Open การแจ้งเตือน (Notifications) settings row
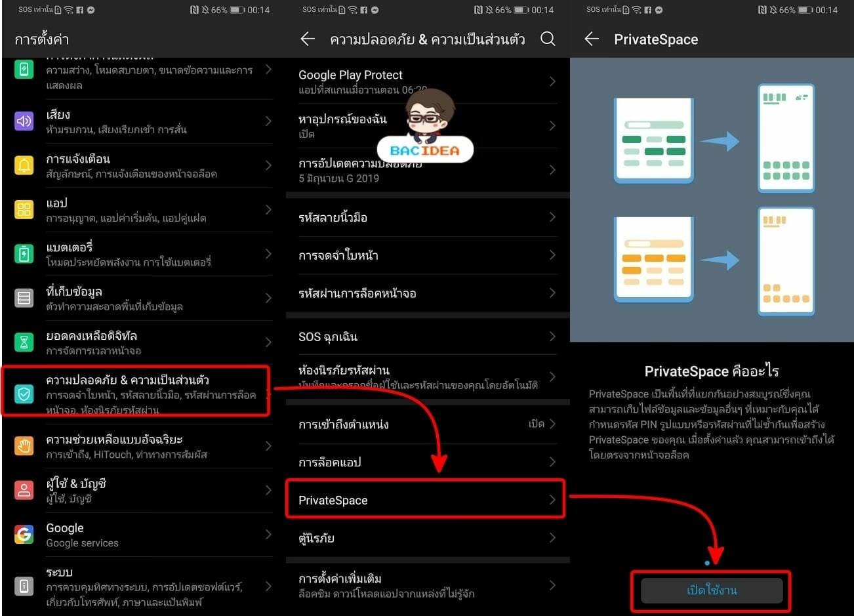Image resolution: width=854 pixels, height=616 pixels. point(143,165)
